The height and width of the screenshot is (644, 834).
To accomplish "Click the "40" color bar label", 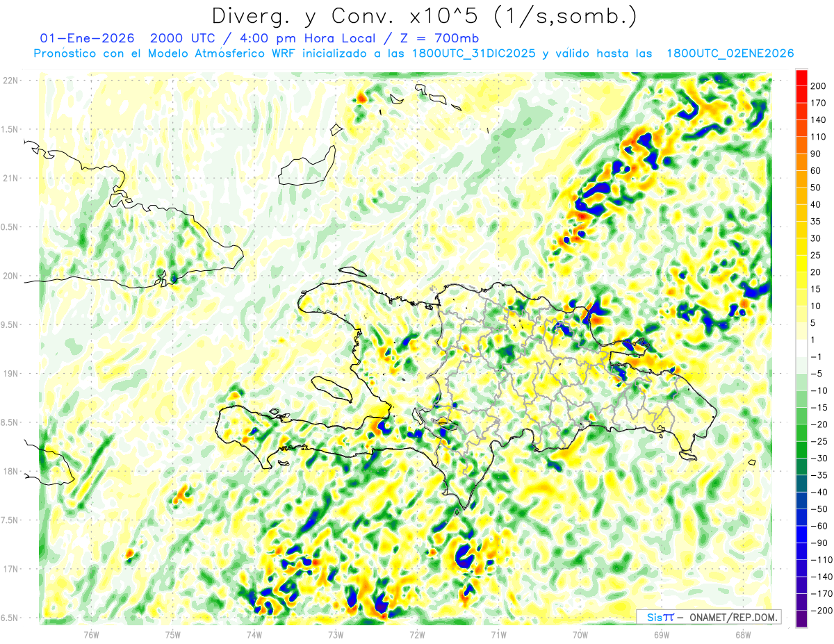I will click(817, 205).
